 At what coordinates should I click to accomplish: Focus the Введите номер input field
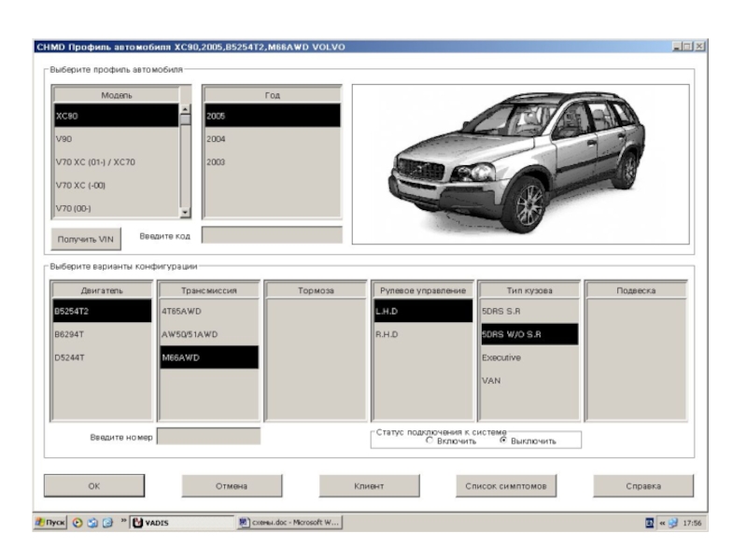coord(208,436)
